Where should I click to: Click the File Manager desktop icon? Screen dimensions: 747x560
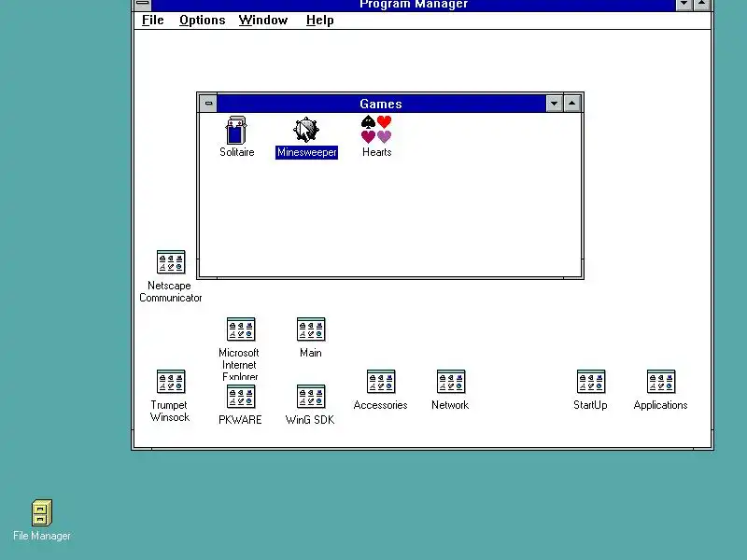pos(42,512)
